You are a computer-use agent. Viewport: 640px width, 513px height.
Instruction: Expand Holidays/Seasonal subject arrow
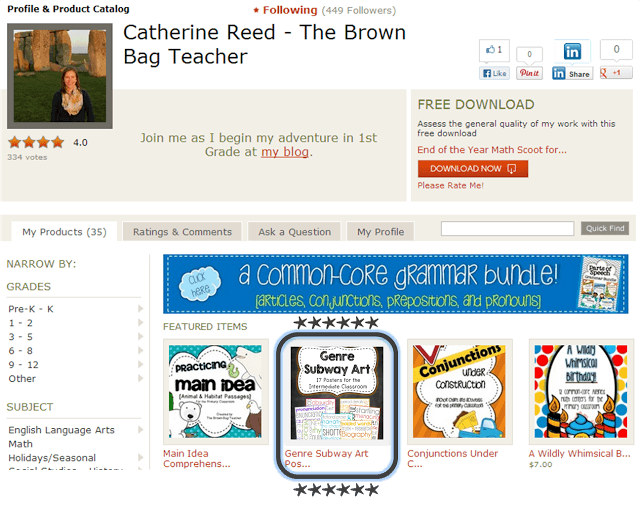point(140,457)
